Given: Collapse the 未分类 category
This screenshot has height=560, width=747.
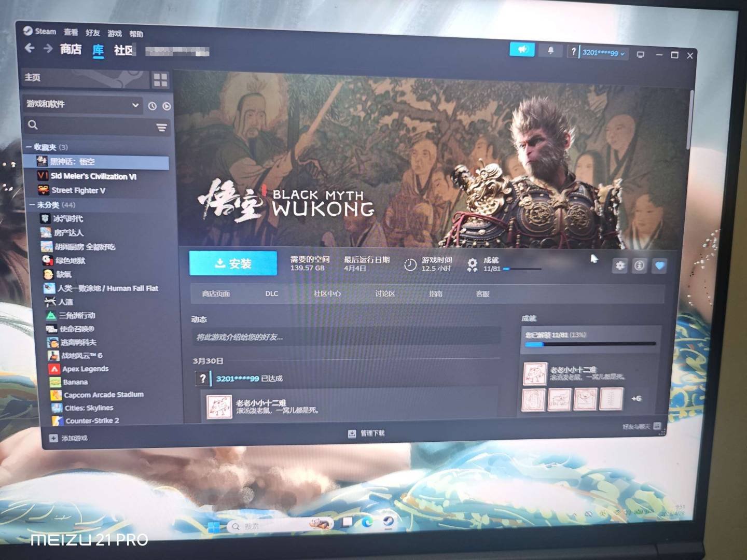Looking at the screenshot, I should pos(32,205).
